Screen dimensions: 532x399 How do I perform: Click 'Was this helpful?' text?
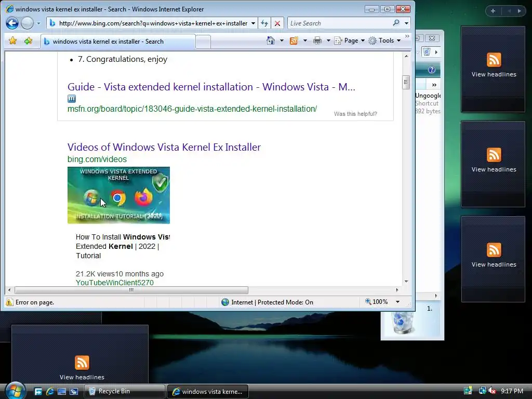pos(355,114)
